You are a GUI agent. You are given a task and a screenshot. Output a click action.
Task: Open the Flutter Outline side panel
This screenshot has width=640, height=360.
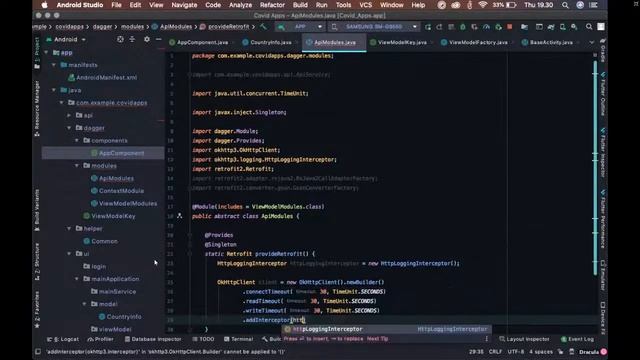(603, 95)
